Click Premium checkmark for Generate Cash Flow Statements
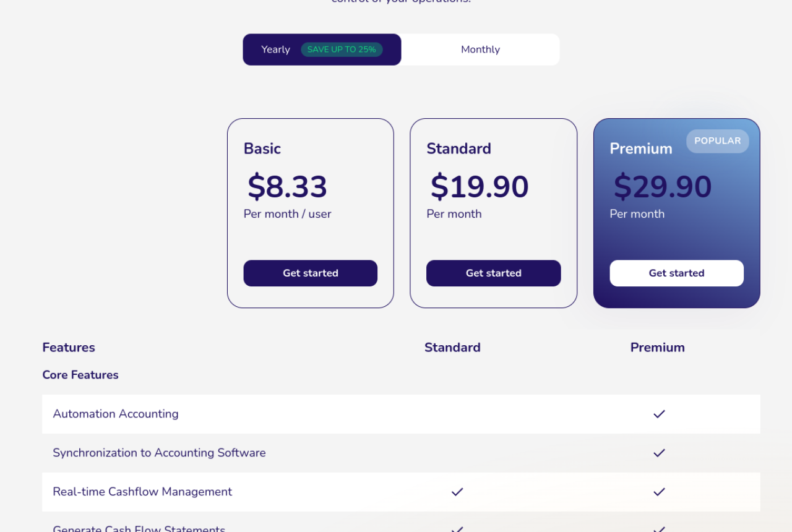792x532 pixels. click(659, 530)
